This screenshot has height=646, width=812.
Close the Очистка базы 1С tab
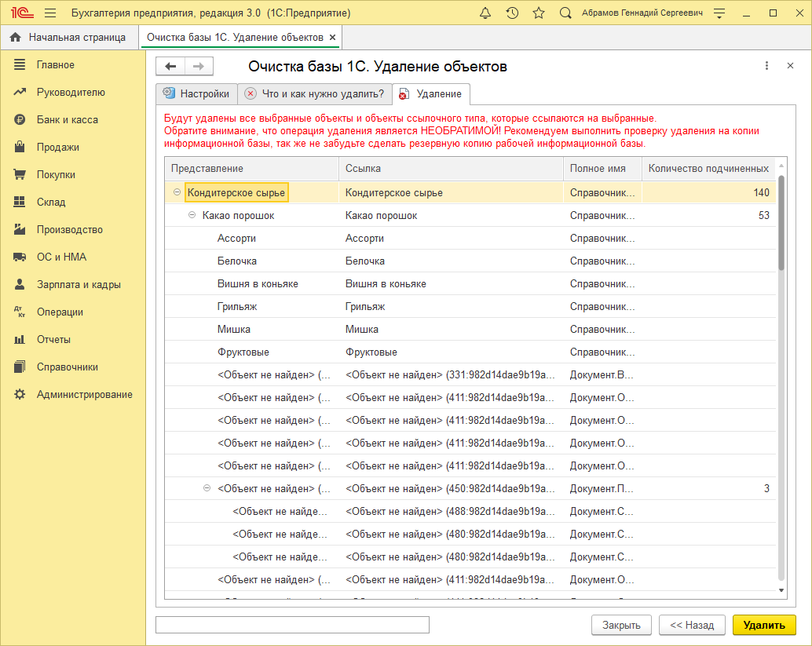coord(332,38)
